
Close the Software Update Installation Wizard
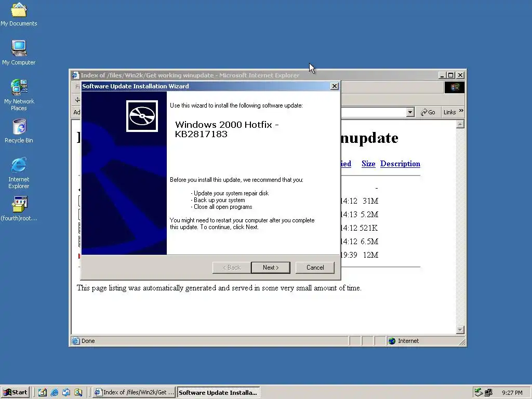tap(334, 86)
